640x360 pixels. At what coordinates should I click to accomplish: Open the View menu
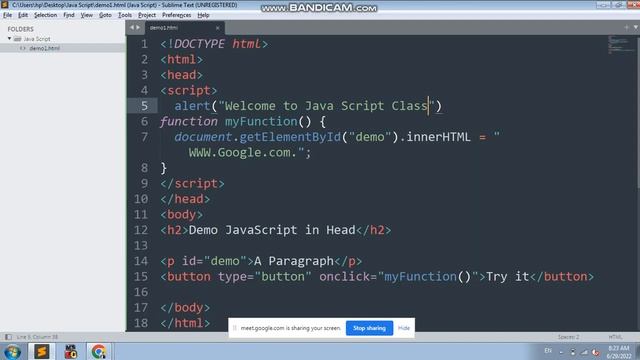pyautogui.click(x=87, y=15)
